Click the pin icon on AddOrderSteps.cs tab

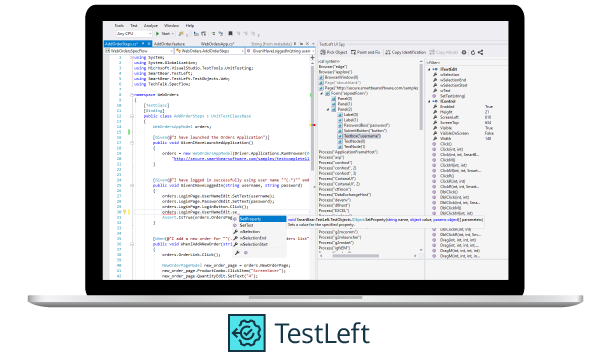coord(143,44)
